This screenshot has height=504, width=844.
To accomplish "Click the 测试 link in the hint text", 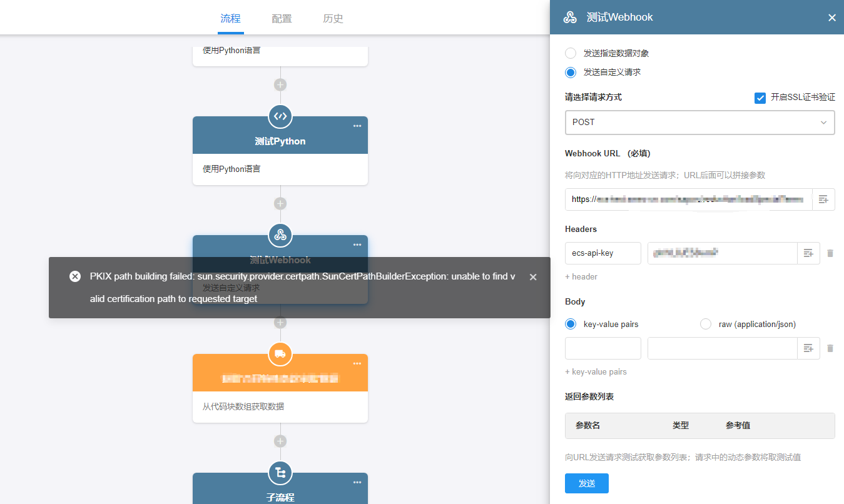I will (x=630, y=457).
